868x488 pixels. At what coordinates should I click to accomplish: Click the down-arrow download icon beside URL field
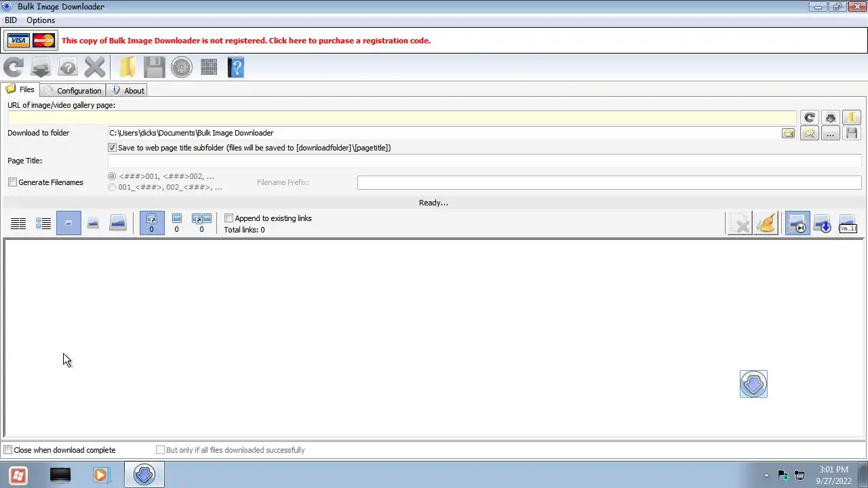coord(830,117)
